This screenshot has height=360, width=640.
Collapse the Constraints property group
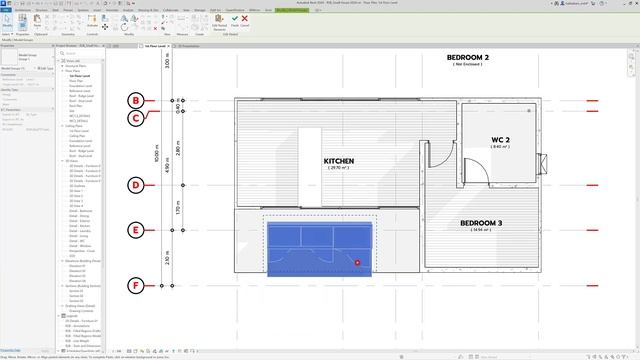[x=53, y=75]
